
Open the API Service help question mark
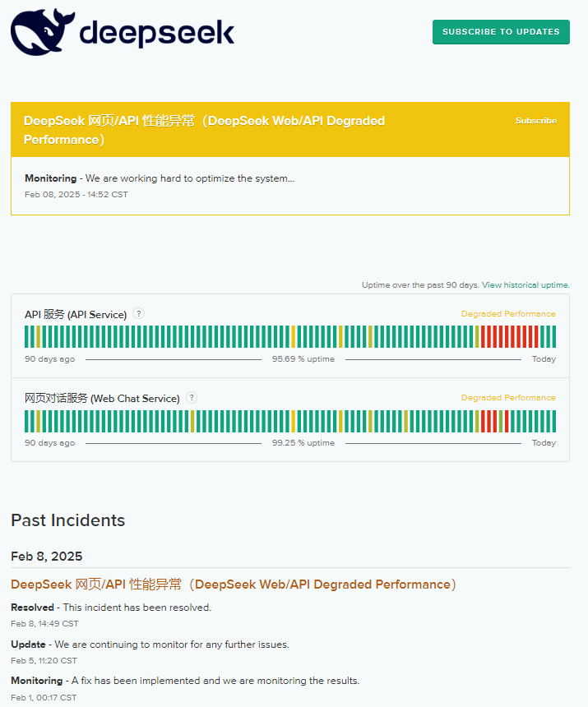139,314
